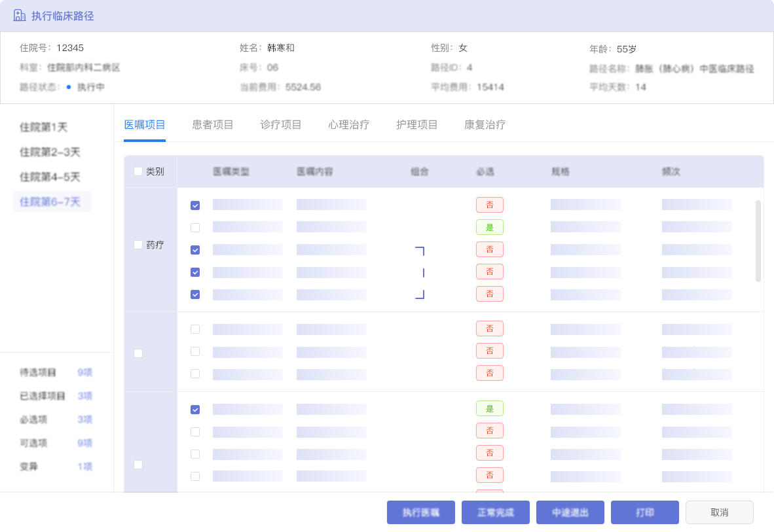
Task: Select the 护理项目 tab
Action: pos(417,125)
